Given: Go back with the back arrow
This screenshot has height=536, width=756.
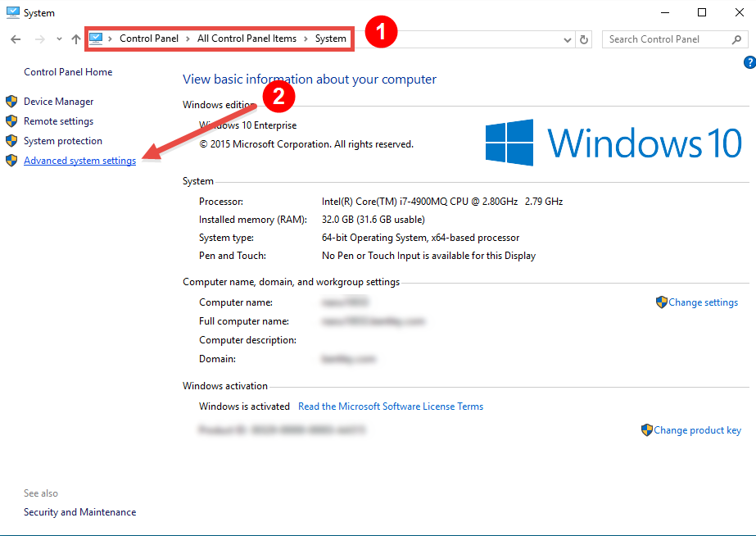Looking at the screenshot, I should pyautogui.click(x=16, y=39).
